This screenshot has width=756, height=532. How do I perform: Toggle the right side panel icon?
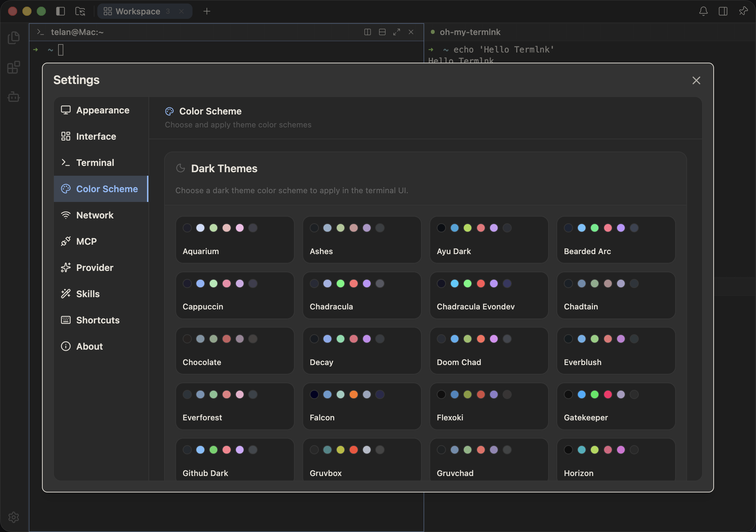click(723, 11)
